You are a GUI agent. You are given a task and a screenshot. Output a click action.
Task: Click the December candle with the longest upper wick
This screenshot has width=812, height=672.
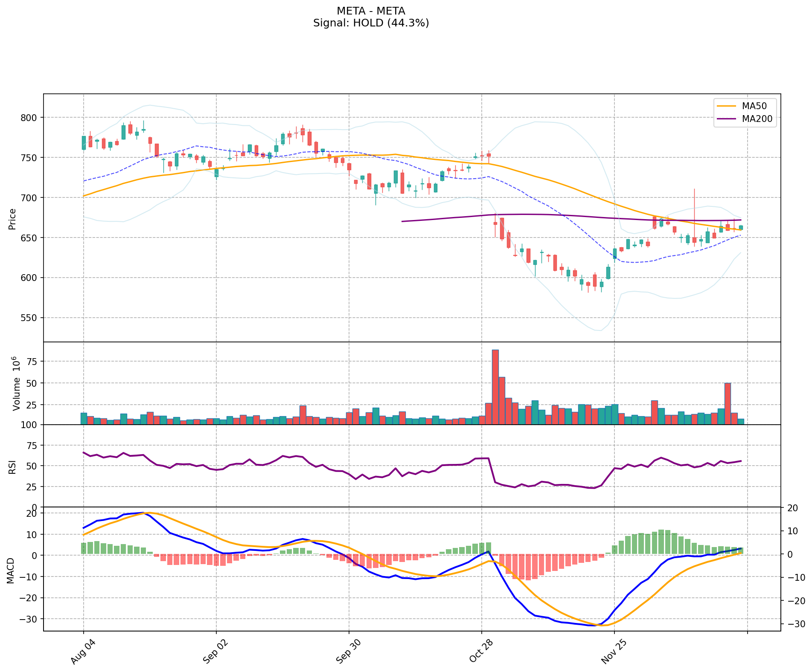pyautogui.click(x=694, y=213)
